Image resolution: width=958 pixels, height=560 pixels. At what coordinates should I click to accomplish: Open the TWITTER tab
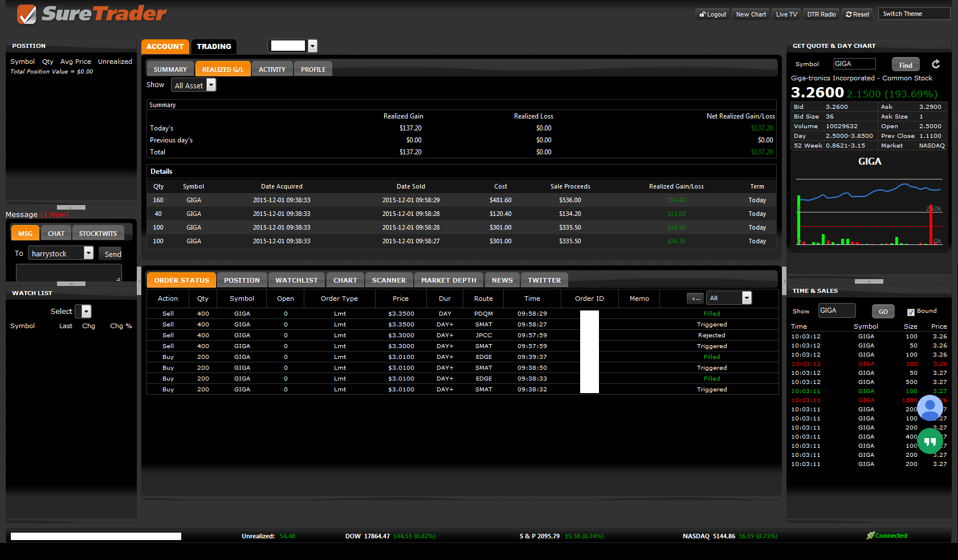[x=544, y=280]
